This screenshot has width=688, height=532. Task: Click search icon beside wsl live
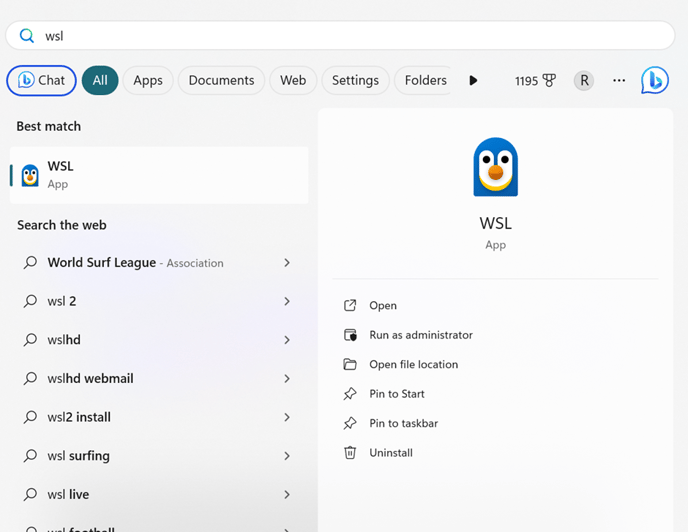(30, 494)
